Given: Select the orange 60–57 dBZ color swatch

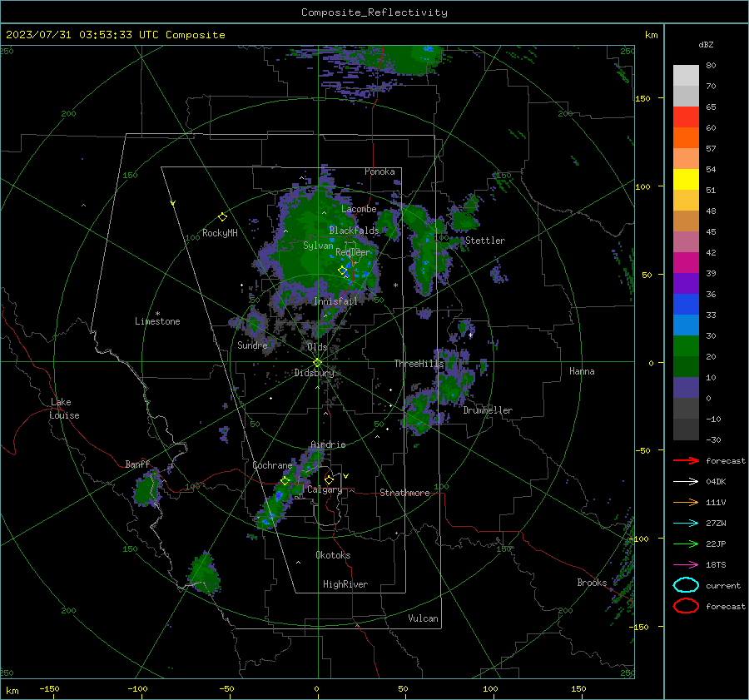Looking at the screenshot, I should [x=686, y=138].
